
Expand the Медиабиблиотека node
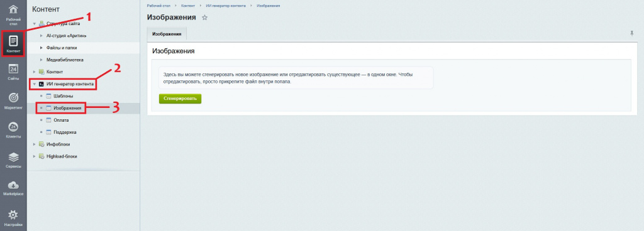coord(42,60)
